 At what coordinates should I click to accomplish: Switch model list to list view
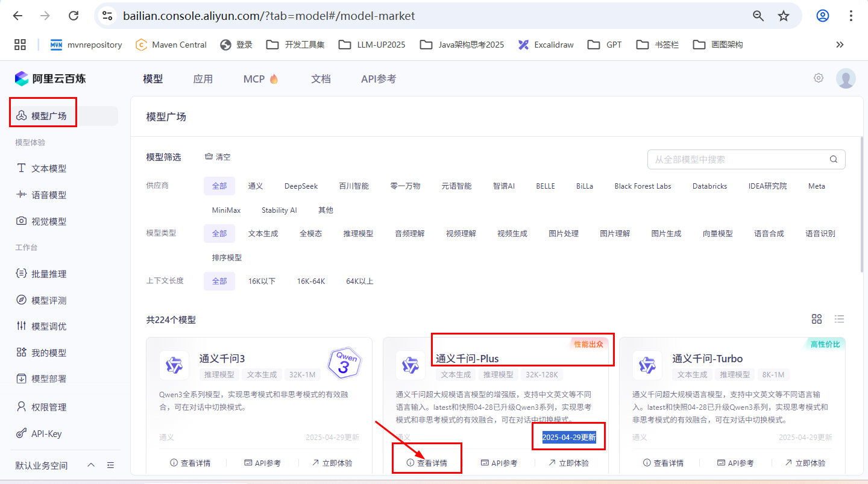839,319
